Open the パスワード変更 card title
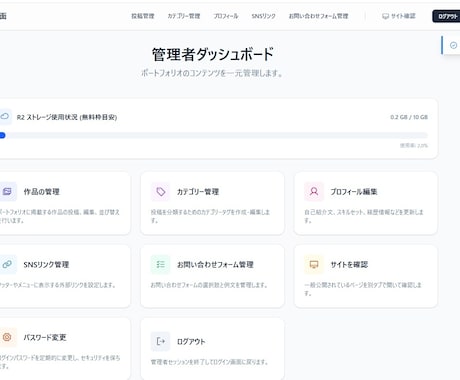Image resolution: width=460 pixels, height=380 pixels. [x=45, y=337]
